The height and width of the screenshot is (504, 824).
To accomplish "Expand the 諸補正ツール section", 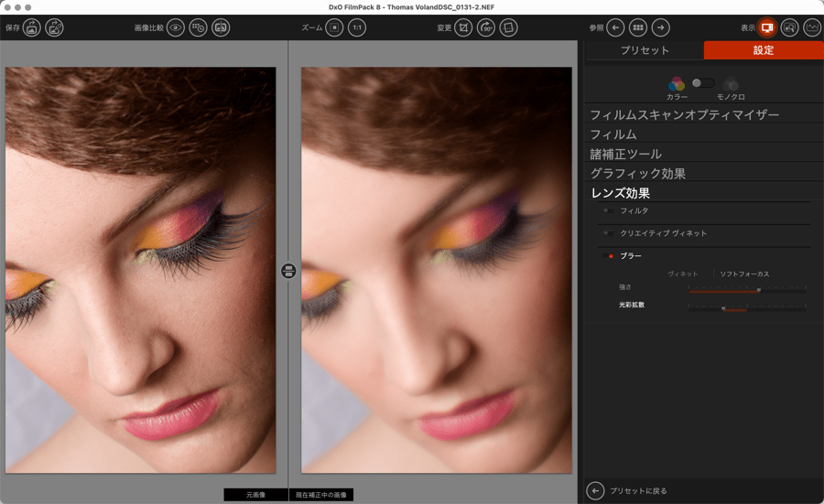I will point(625,154).
